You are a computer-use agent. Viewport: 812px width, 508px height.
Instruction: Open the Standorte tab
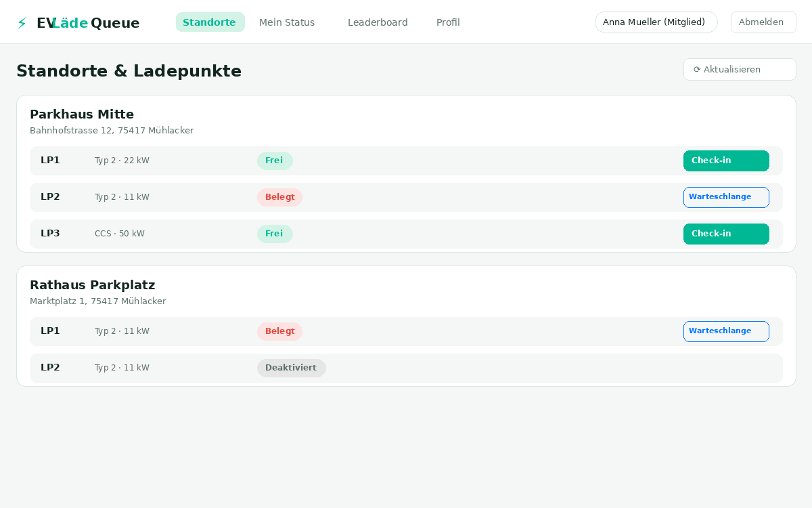tap(210, 22)
